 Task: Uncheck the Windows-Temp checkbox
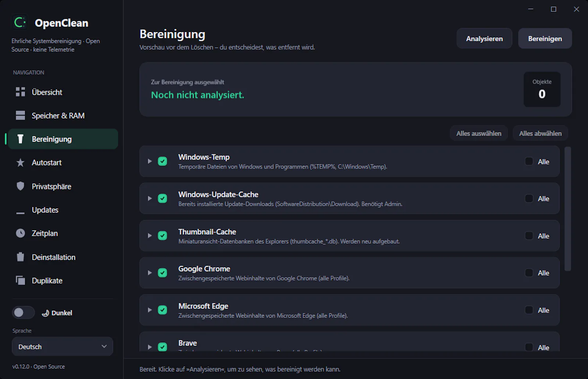coord(162,161)
